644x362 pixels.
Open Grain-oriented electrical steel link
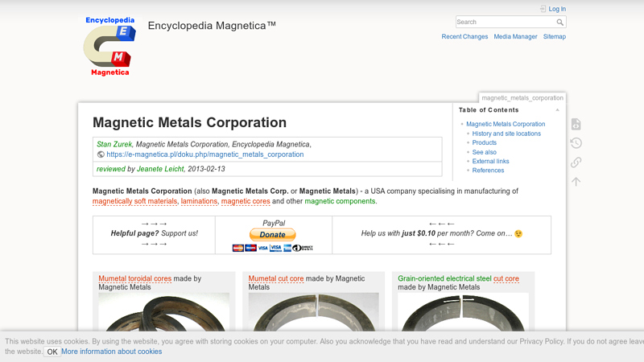pyautogui.click(x=444, y=278)
